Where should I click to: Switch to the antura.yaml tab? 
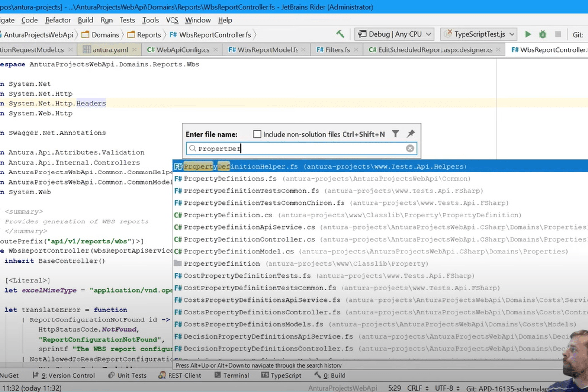coord(110,50)
